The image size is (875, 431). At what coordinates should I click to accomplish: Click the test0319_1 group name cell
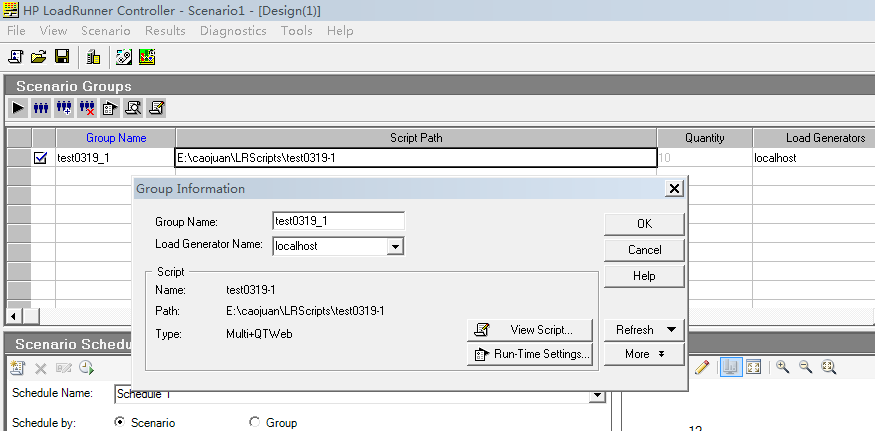coord(116,158)
